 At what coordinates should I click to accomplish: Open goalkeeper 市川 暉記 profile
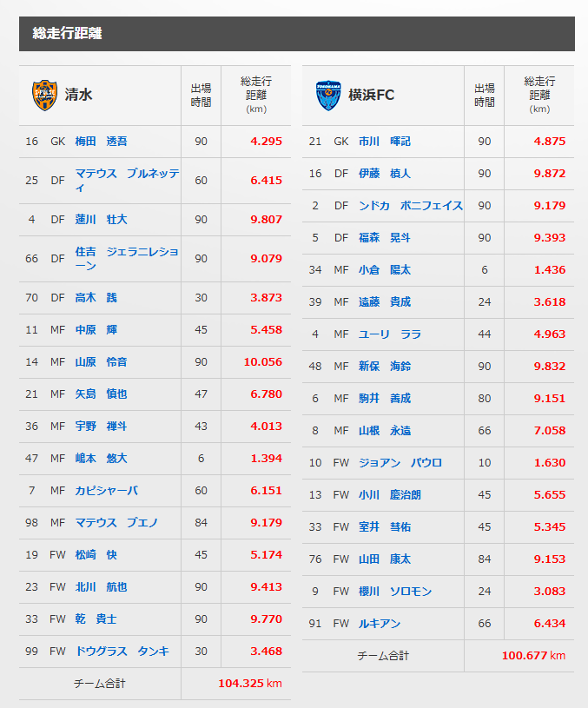click(384, 141)
